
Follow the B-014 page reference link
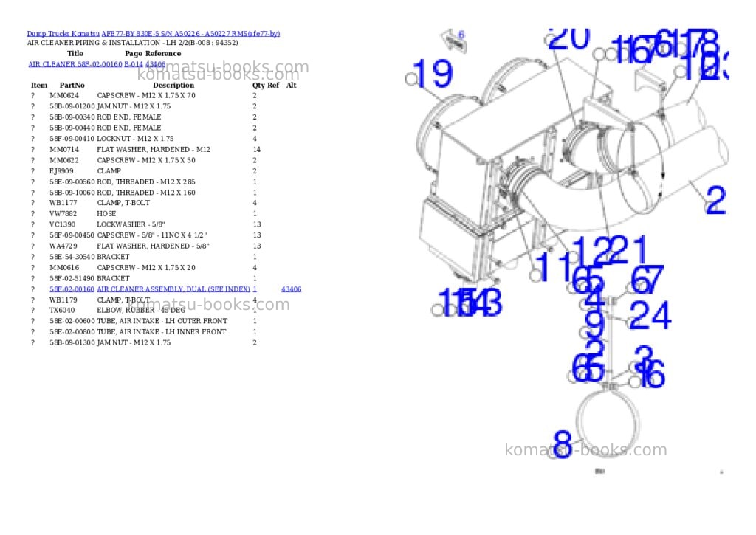click(x=134, y=64)
